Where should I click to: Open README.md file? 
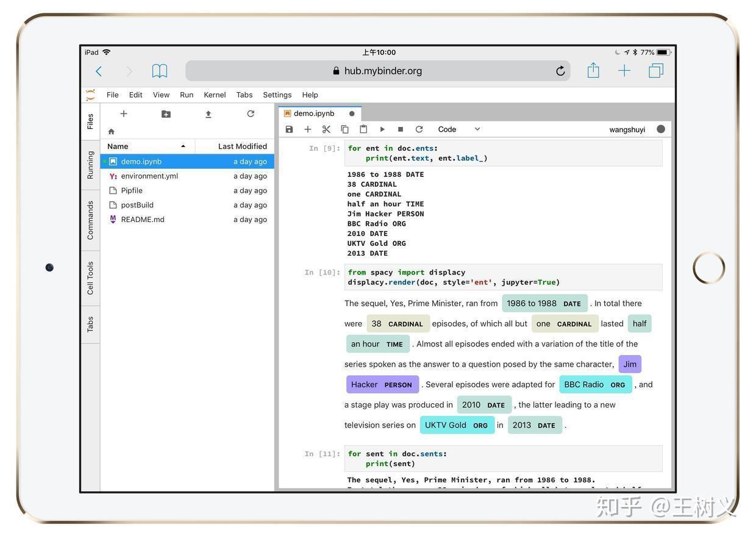coord(143,220)
